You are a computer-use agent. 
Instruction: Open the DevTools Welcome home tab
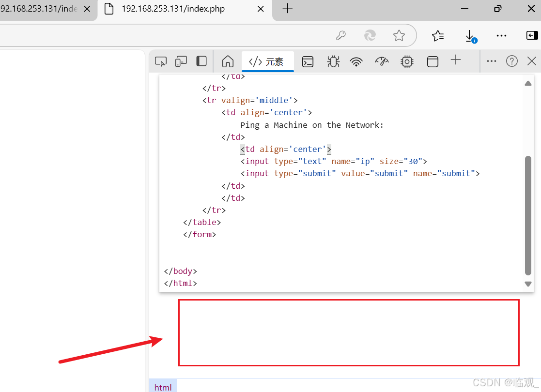coord(228,61)
